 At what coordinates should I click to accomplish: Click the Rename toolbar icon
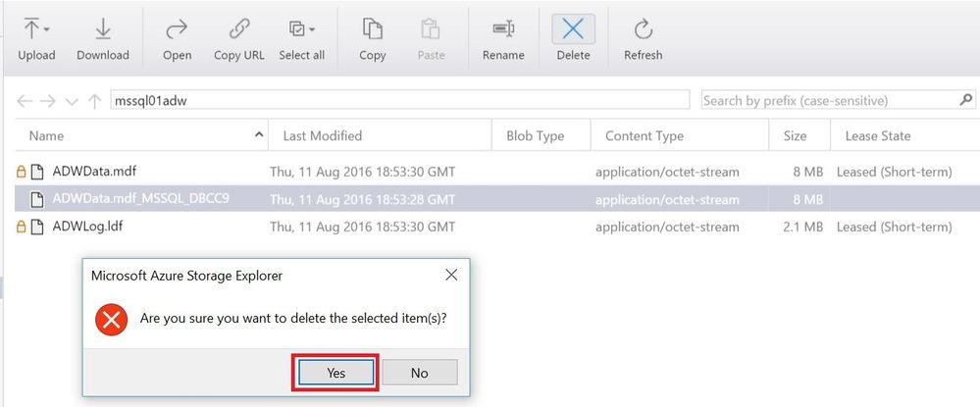[x=503, y=29]
